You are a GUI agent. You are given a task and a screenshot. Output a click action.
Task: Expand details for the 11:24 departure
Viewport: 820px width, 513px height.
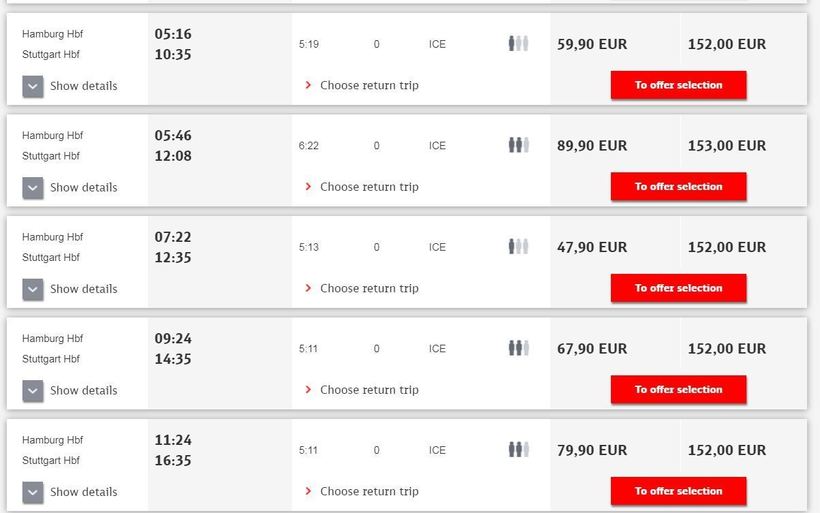(33, 492)
